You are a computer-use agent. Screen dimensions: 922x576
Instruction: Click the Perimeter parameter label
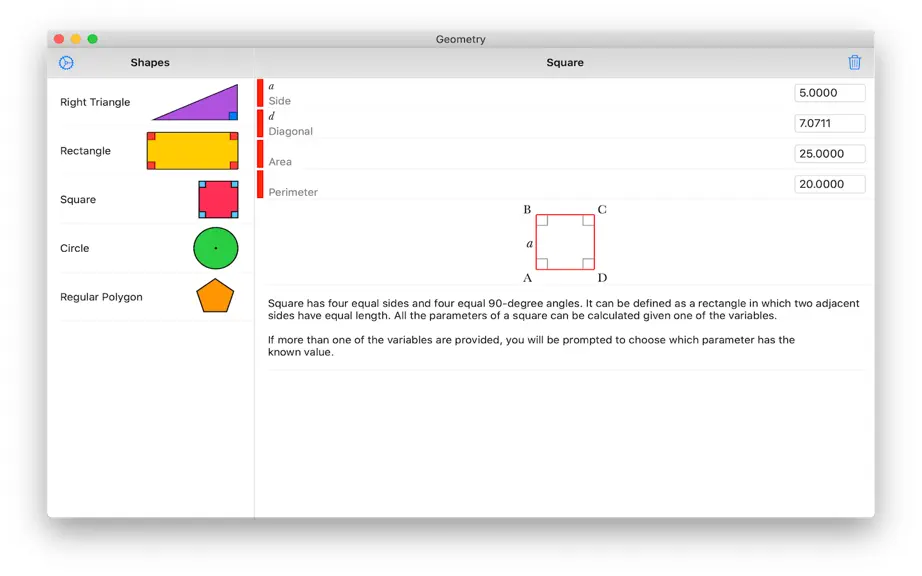[293, 193]
